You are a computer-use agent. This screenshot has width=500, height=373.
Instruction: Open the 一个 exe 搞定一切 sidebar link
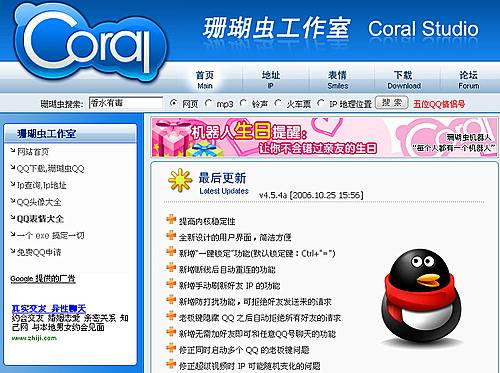(x=50, y=235)
